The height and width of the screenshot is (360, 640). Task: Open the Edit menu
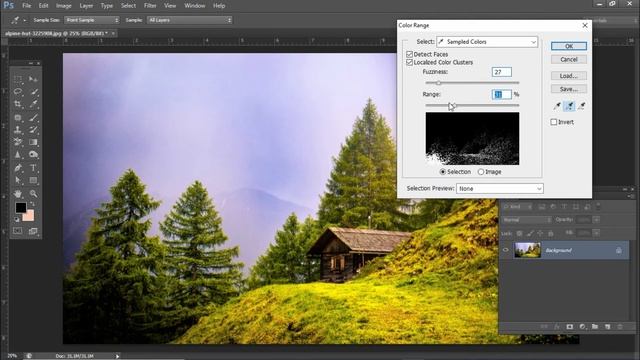point(43,6)
